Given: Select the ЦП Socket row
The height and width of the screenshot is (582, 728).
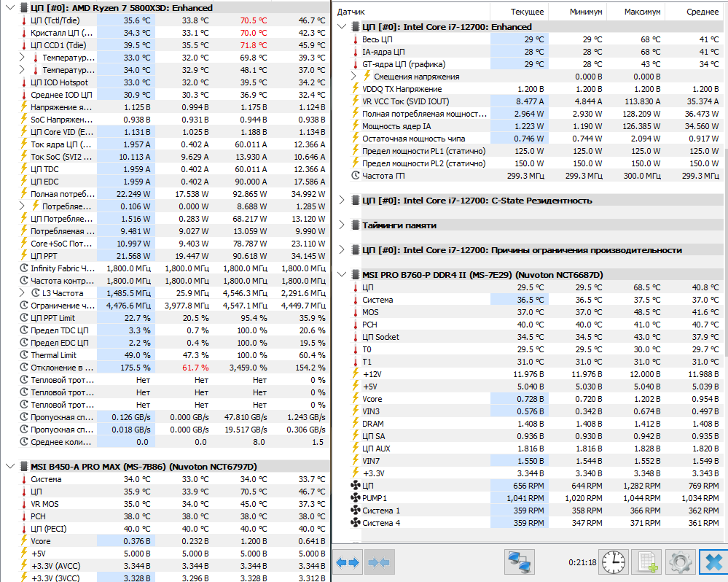Looking at the screenshot, I should point(536,337).
